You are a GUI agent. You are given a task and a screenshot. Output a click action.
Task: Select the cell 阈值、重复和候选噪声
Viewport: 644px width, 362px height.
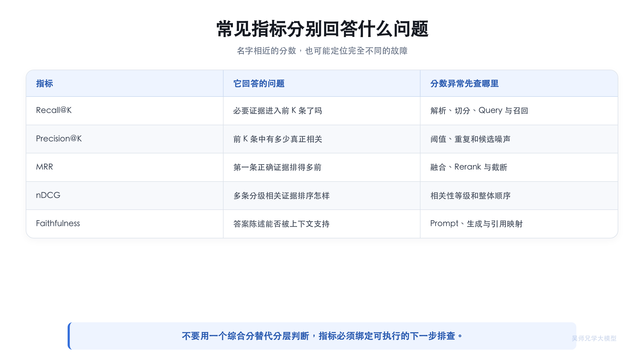[519, 139]
